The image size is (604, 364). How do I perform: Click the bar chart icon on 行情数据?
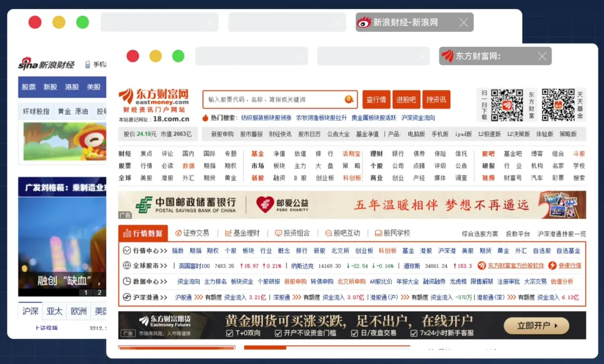click(x=127, y=233)
